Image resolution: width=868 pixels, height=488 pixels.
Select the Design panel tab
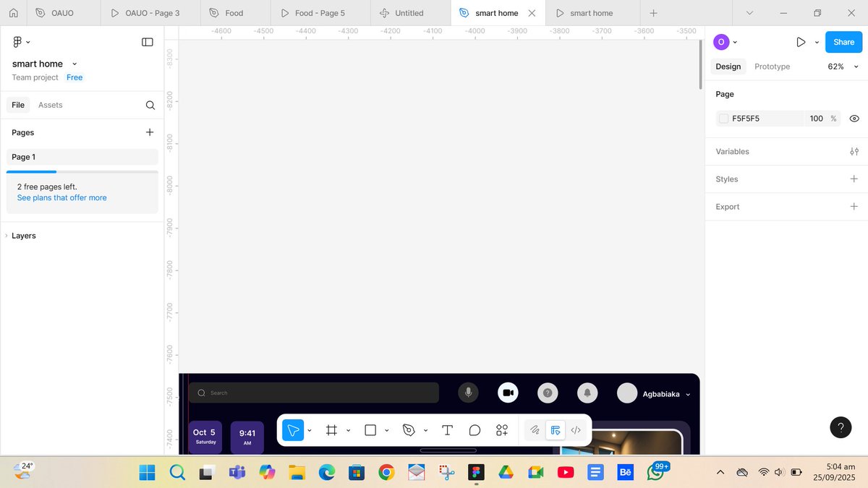click(x=728, y=67)
